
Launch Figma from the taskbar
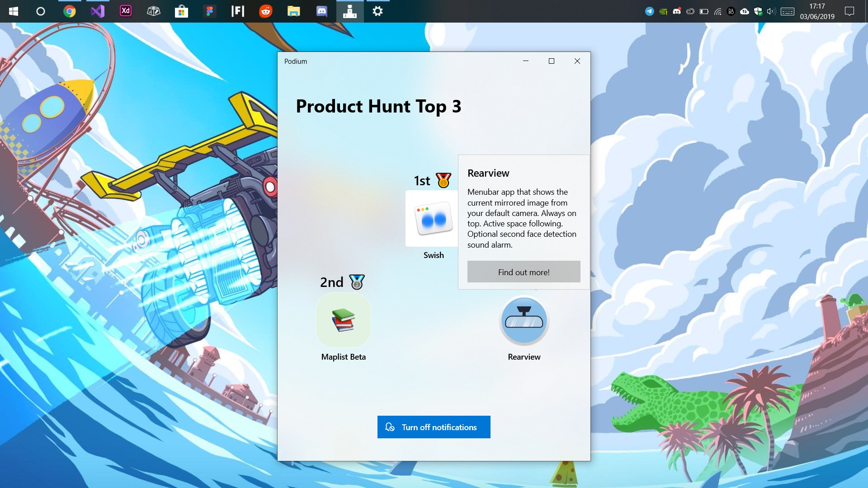tap(209, 11)
